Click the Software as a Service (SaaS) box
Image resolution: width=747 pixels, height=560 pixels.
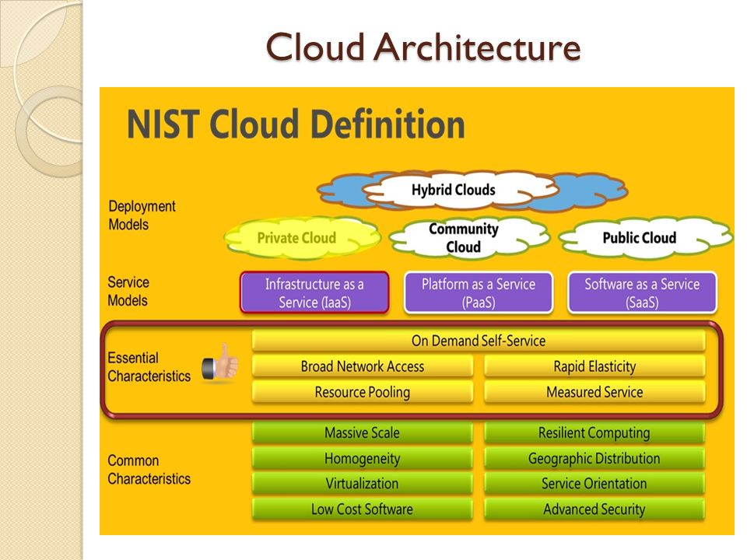coord(642,292)
